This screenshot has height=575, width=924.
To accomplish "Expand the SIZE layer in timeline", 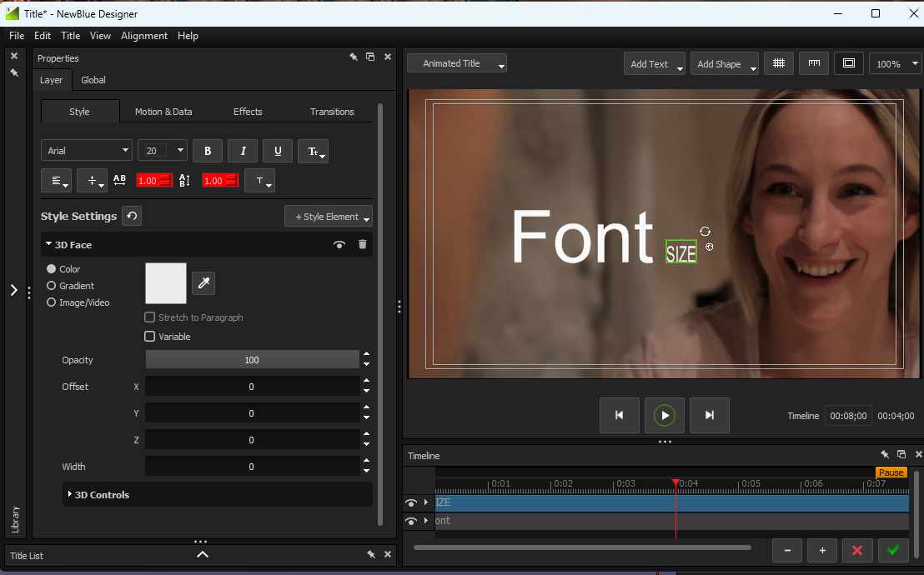I will [426, 502].
